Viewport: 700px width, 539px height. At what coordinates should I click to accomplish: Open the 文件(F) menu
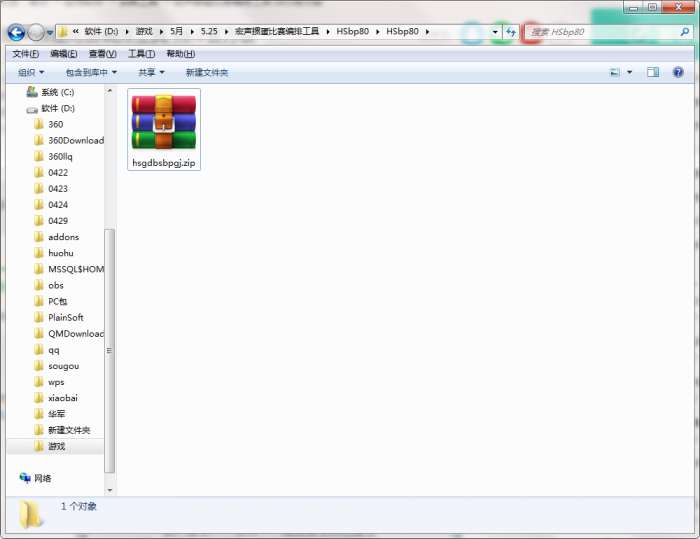click(25, 54)
